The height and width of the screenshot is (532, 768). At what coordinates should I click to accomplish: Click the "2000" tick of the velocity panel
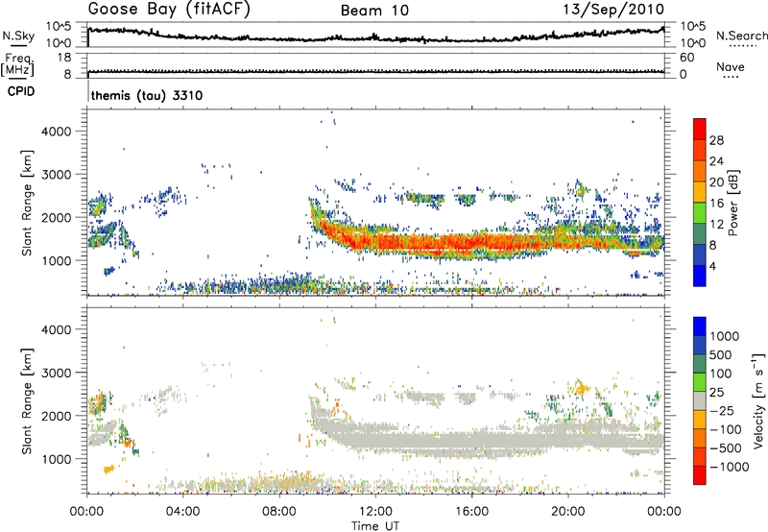[56, 416]
